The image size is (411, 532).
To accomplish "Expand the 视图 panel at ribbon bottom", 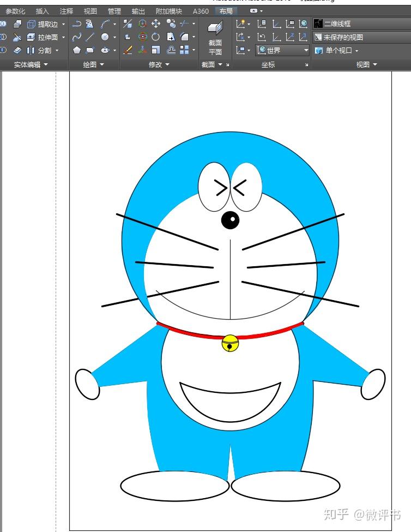I will click(367, 64).
